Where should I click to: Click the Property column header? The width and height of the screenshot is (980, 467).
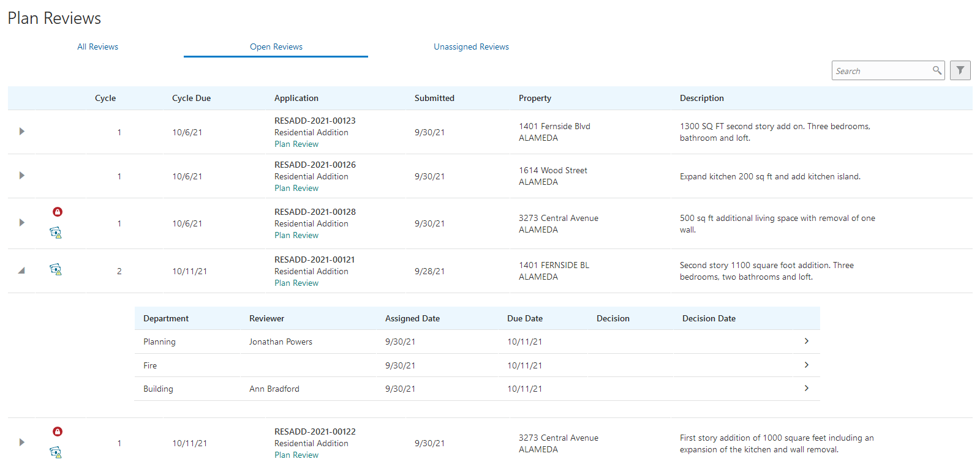[535, 98]
